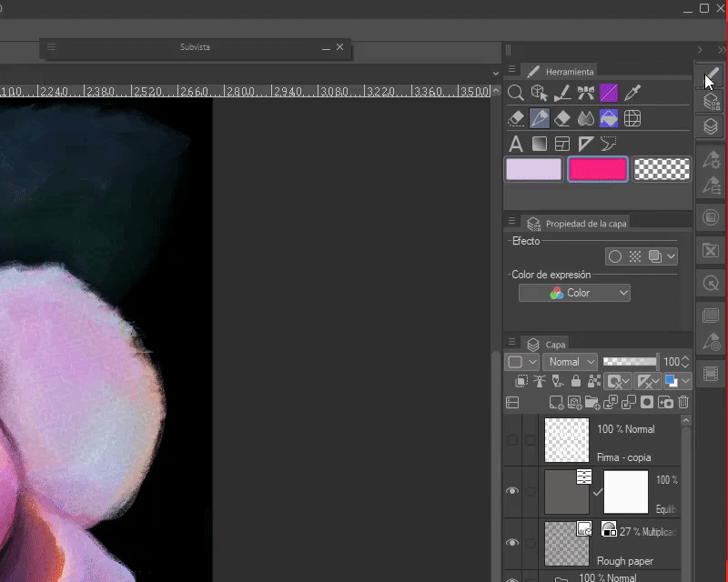
Task: Open the Color expression dropdown
Action: coord(574,293)
